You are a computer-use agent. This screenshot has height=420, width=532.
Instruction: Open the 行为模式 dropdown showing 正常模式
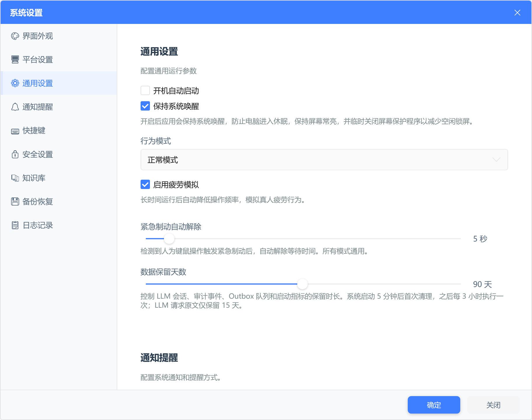click(x=324, y=160)
